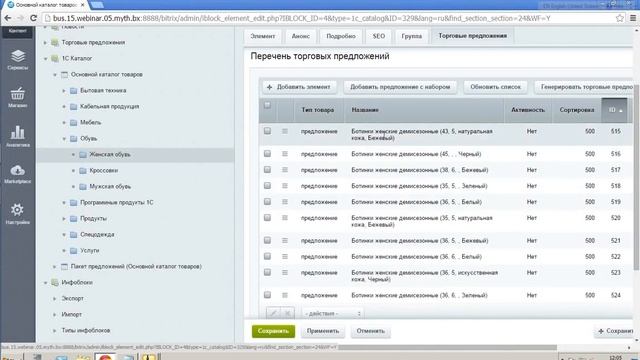Collapse the 1С Каталог tree node

[45, 59]
